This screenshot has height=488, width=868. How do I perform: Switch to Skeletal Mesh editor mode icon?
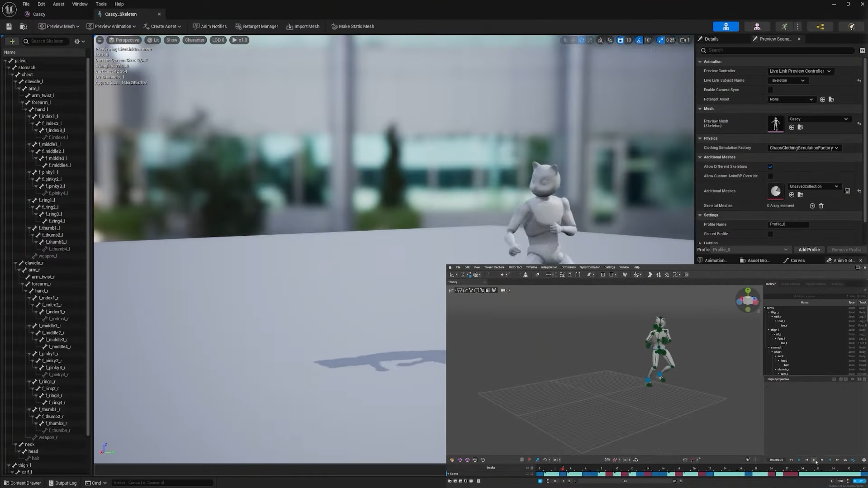point(757,27)
